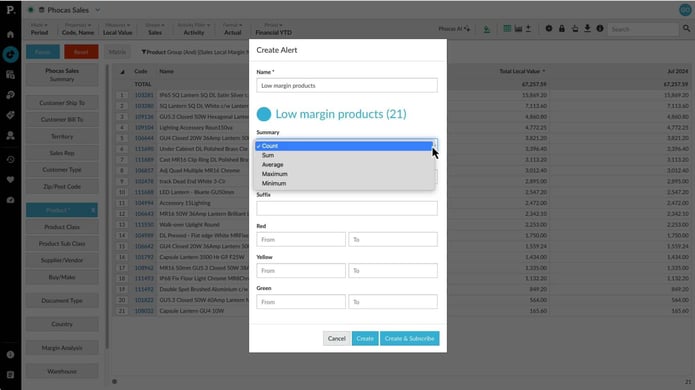
Task: Click the Red From field
Action: tap(301, 239)
